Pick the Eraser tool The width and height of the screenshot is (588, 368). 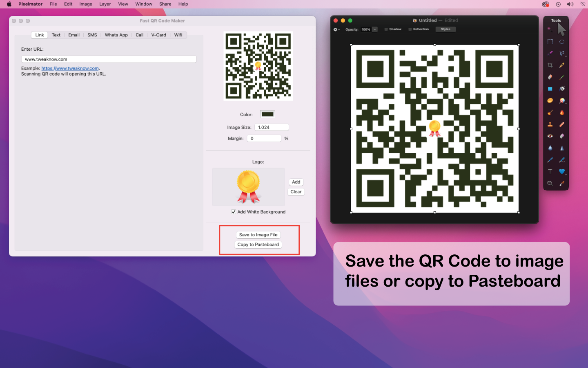[550, 77]
